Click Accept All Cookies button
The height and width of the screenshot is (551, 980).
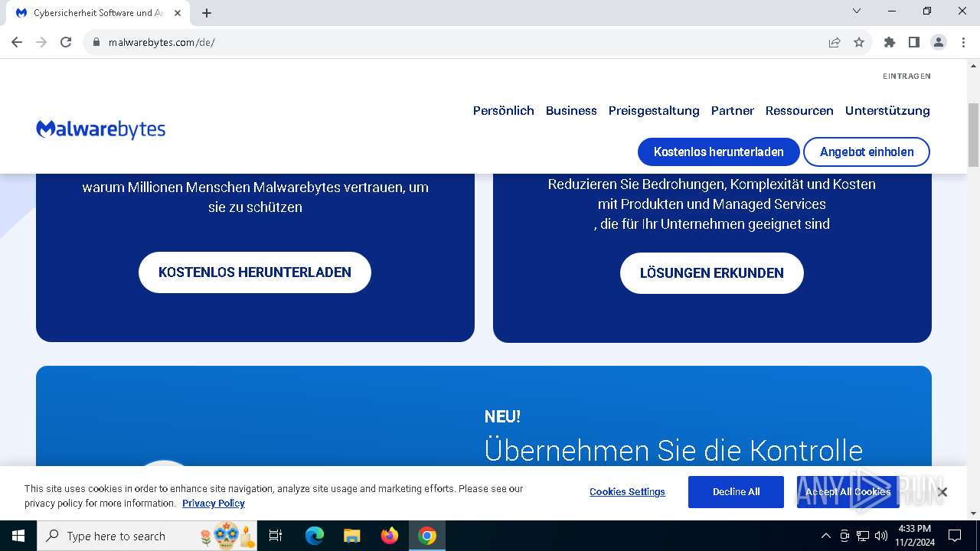click(x=848, y=492)
